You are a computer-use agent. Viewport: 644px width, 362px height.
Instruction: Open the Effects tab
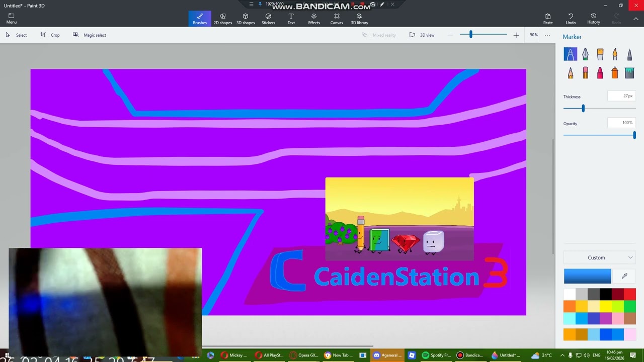pyautogui.click(x=314, y=19)
